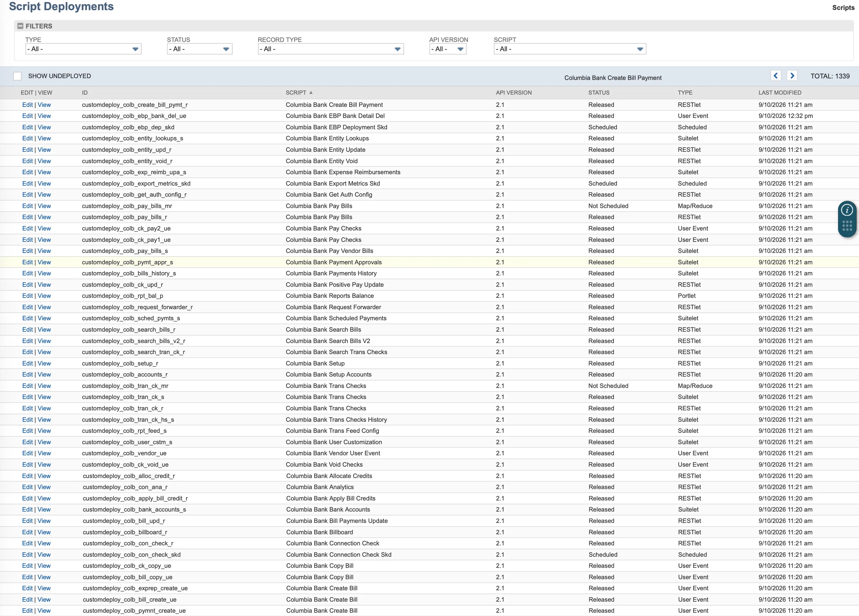
Task: Sort by TYPE column header
Action: pyautogui.click(x=685, y=92)
